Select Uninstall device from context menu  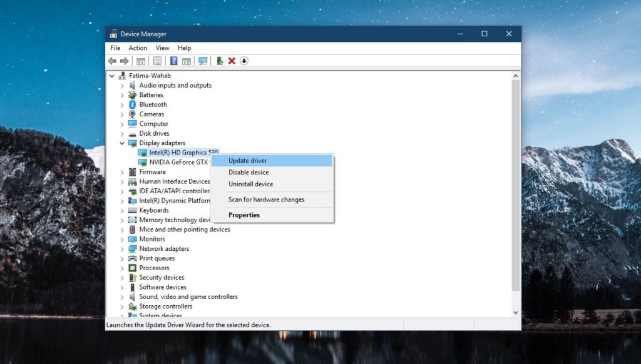point(253,184)
